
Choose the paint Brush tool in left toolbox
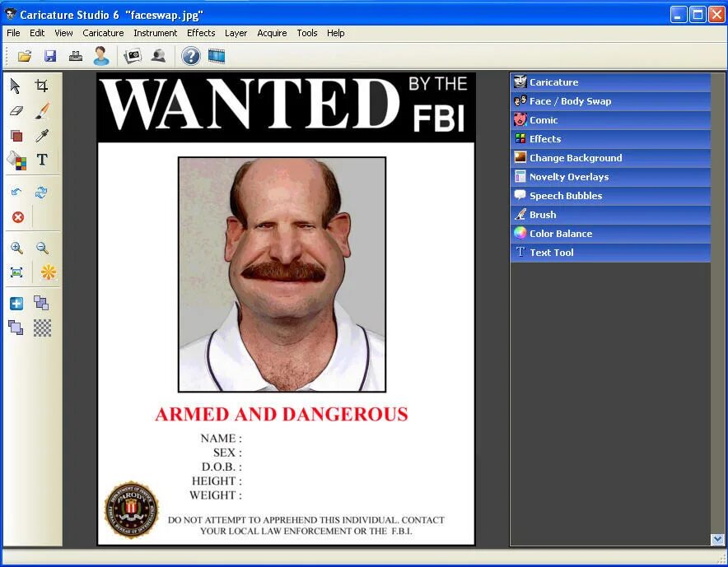click(42, 111)
